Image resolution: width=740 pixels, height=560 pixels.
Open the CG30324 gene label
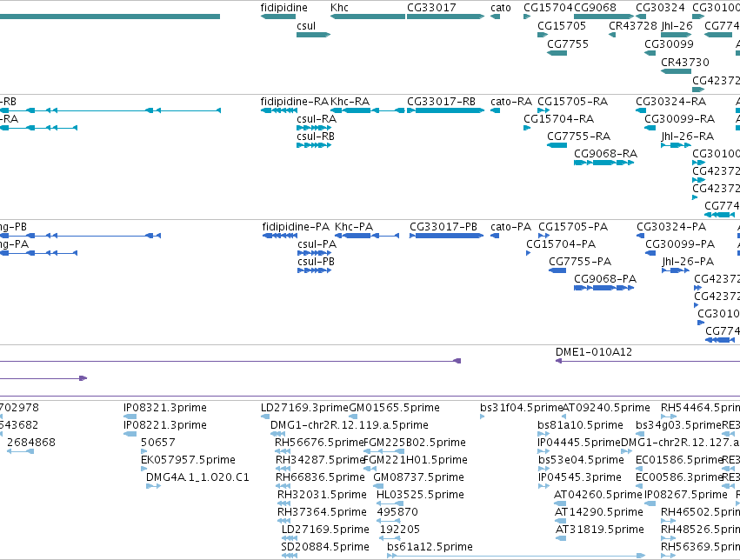click(x=660, y=8)
